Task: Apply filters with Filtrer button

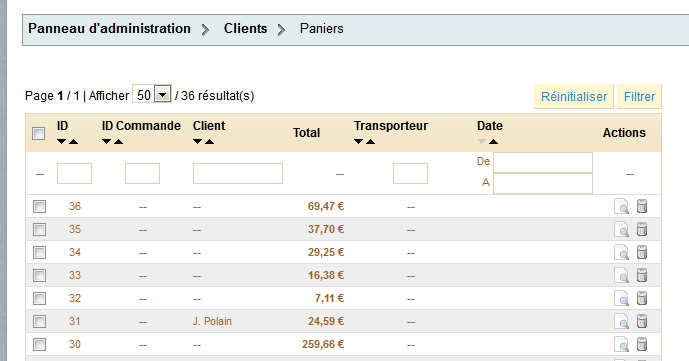Action: pos(639,97)
